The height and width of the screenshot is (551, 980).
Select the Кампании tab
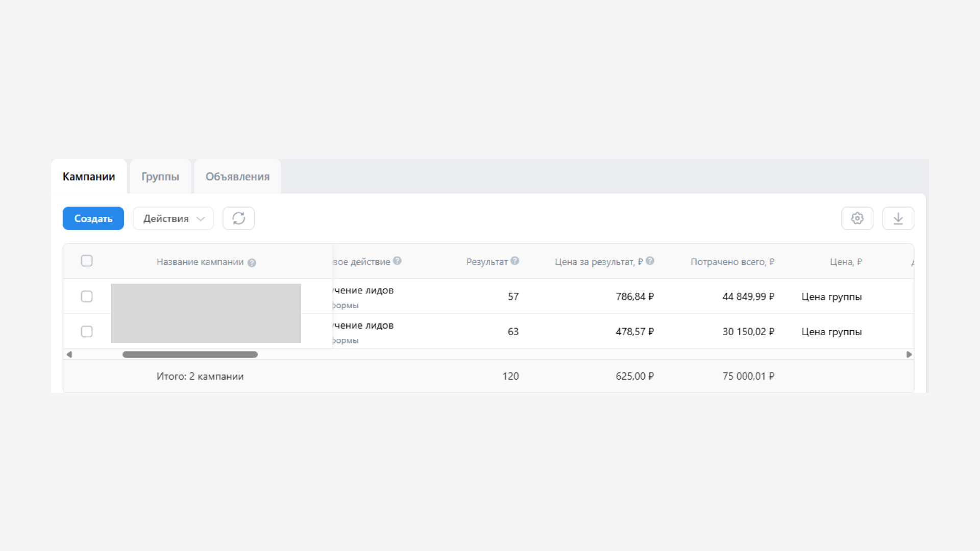tap(89, 177)
